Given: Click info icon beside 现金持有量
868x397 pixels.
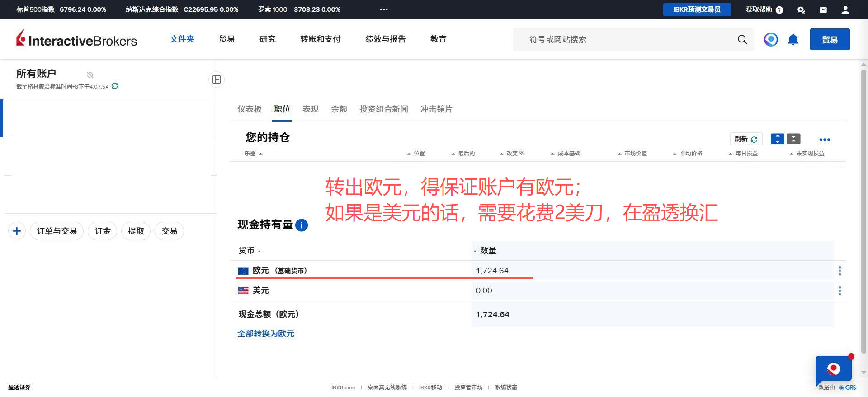Looking at the screenshot, I should [x=302, y=225].
